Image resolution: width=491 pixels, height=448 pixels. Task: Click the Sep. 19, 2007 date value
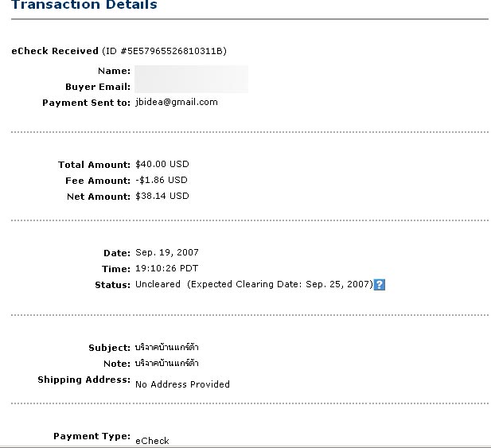(x=167, y=252)
